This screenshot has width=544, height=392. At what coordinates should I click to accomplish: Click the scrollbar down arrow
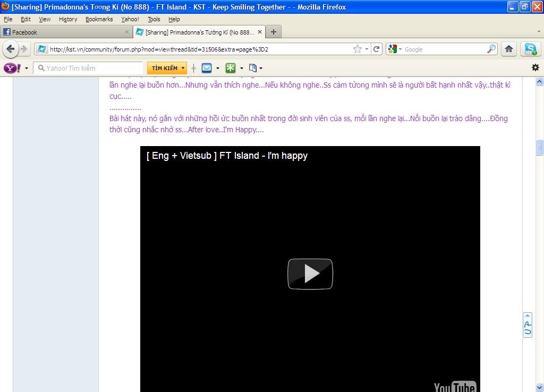tap(539, 387)
